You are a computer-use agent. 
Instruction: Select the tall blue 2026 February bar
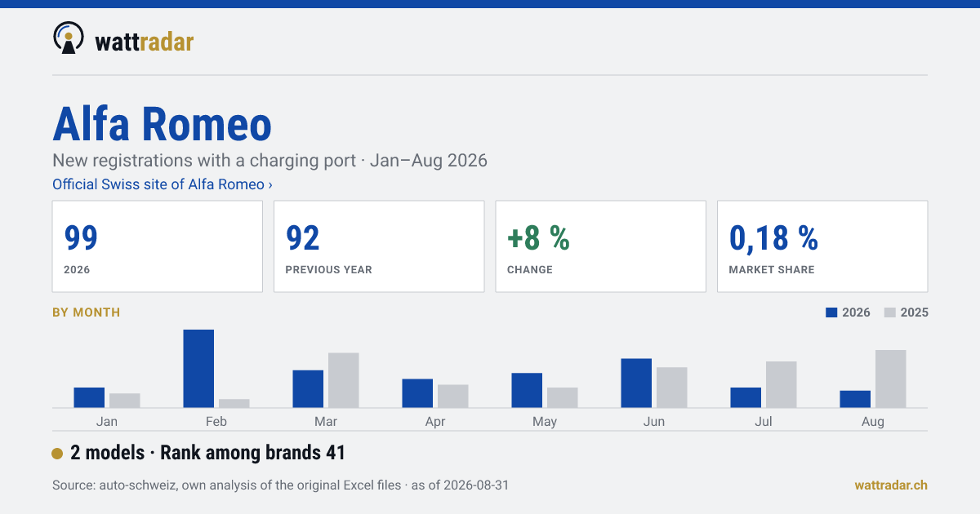point(198,369)
